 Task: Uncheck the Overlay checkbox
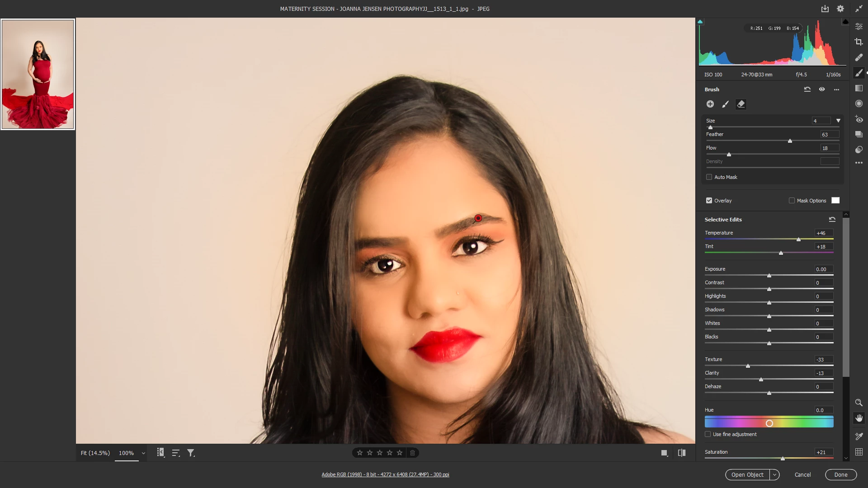click(709, 201)
